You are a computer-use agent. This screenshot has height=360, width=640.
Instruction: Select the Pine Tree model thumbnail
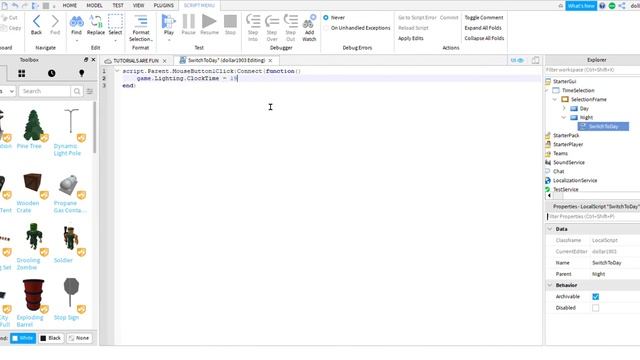coord(33,126)
